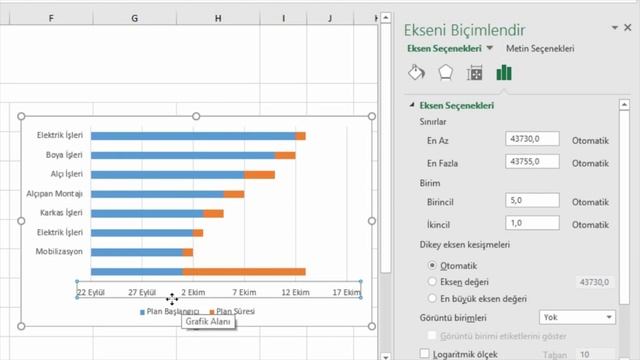Screen dimensions: 640x360
Task: Click the chart's top-middle sizing handle
Action: (x=196, y=116)
